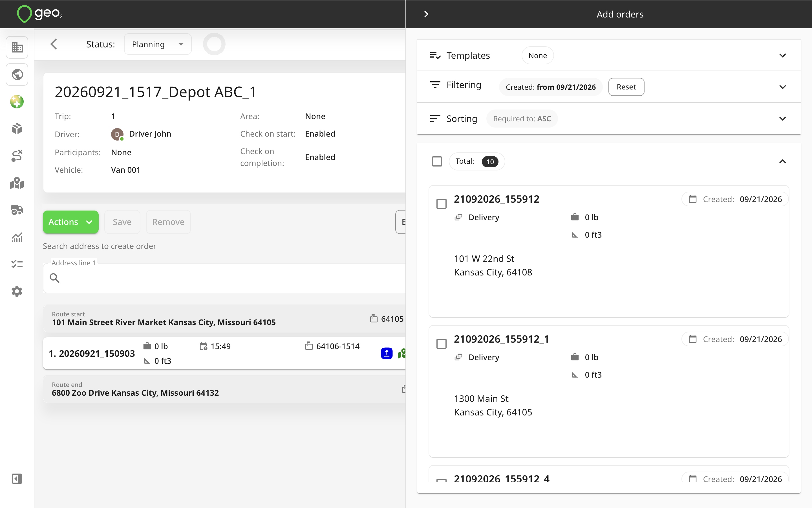Focus the Address line 1 search field
Image resolution: width=812 pixels, height=508 pixels.
coord(224,278)
